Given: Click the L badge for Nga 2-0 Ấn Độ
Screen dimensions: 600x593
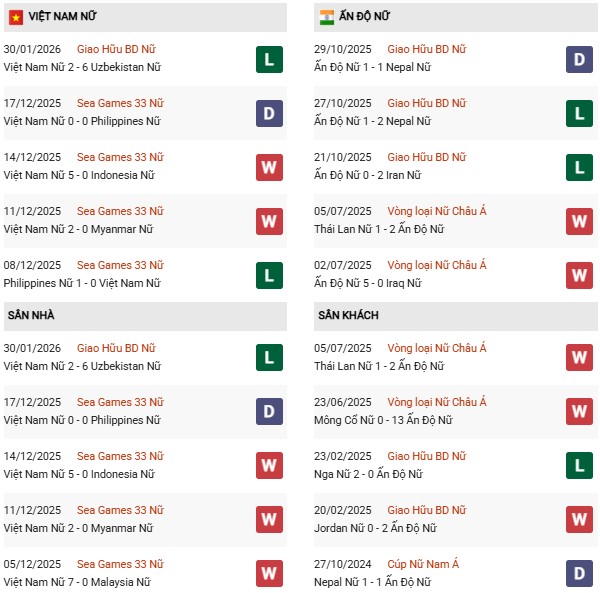Looking at the screenshot, I should (579, 465).
